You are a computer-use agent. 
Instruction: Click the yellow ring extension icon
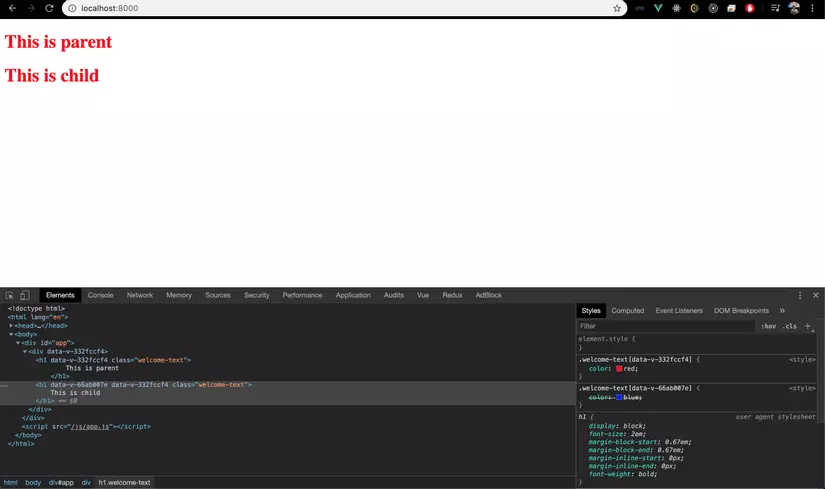(695, 8)
